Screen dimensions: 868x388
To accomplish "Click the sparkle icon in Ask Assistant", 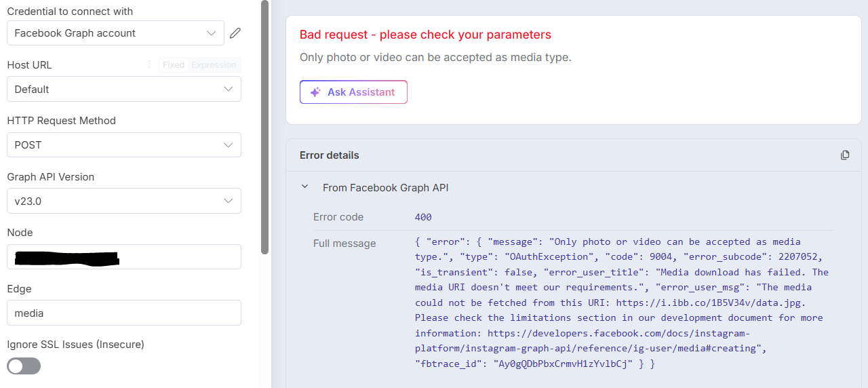I will tap(315, 92).
